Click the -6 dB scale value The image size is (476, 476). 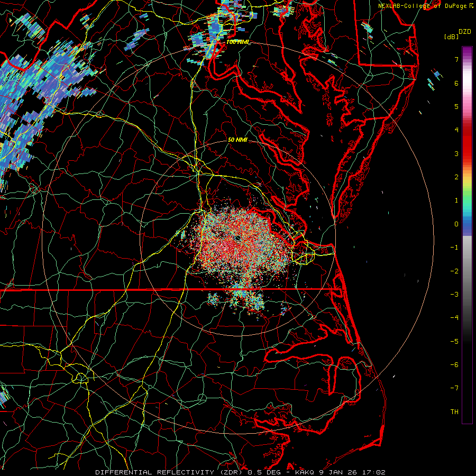(x=454, y=365)
